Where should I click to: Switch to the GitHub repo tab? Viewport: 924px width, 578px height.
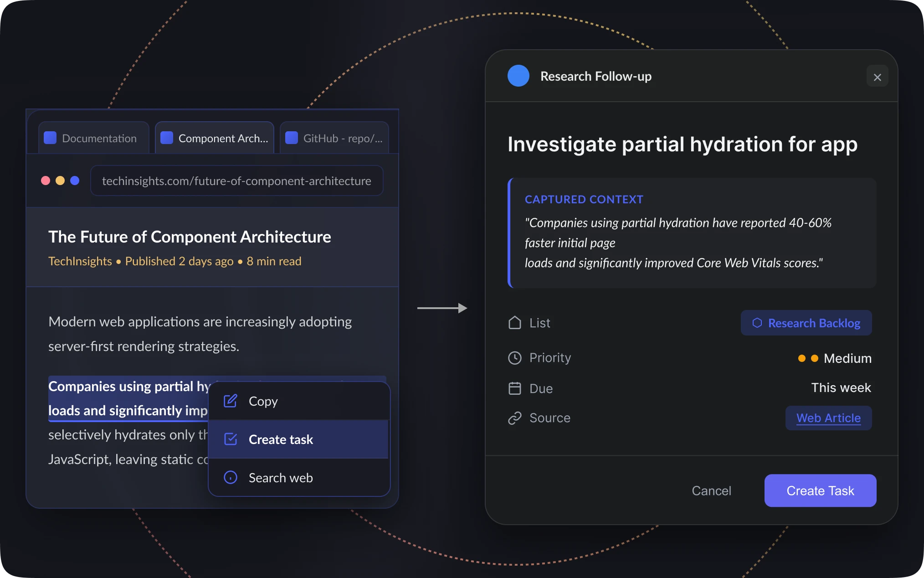click(334, 138)
